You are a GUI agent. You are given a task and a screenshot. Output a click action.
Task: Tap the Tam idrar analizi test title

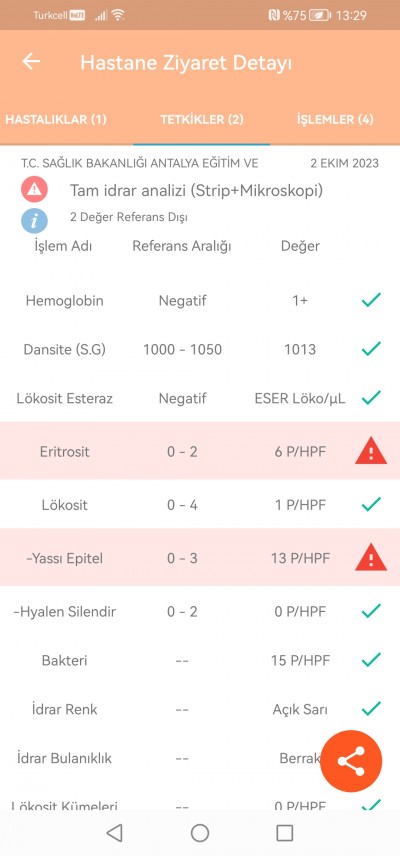click(x=196, y=191)
